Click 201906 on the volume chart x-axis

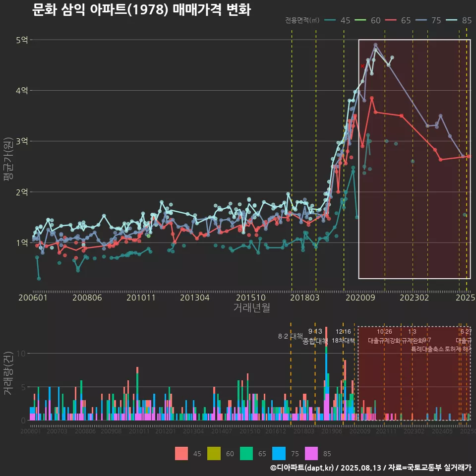coord(332,431)
